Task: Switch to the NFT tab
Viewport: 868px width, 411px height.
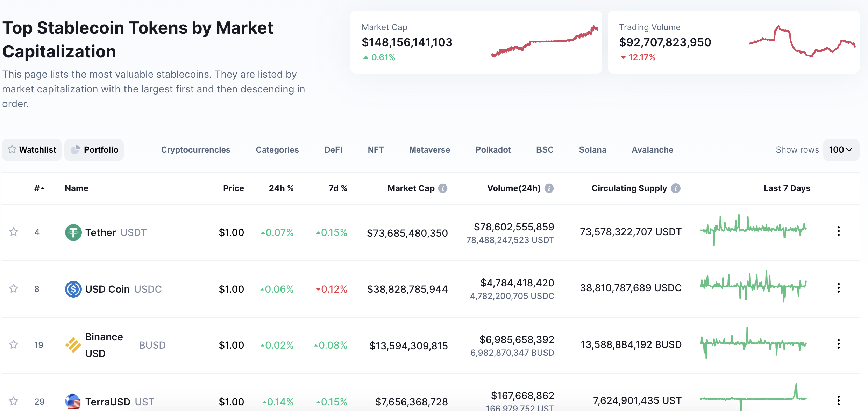Action: [x=376, y=150]
